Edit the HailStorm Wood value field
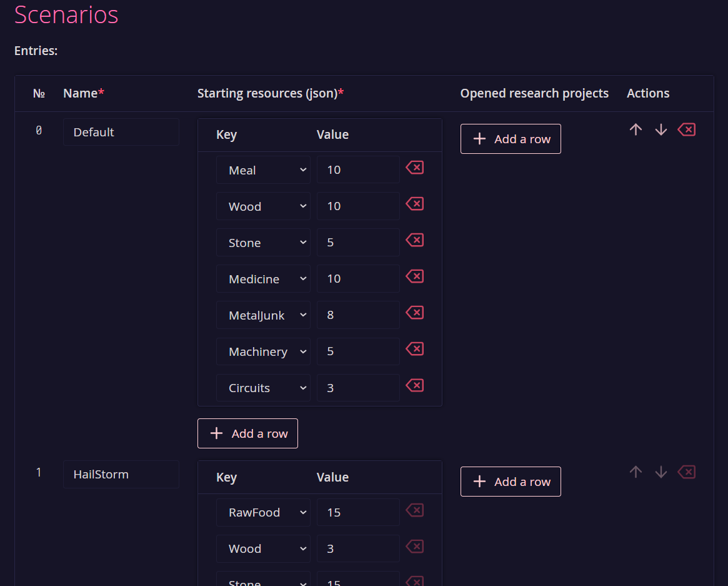 [x=358, y=548]
